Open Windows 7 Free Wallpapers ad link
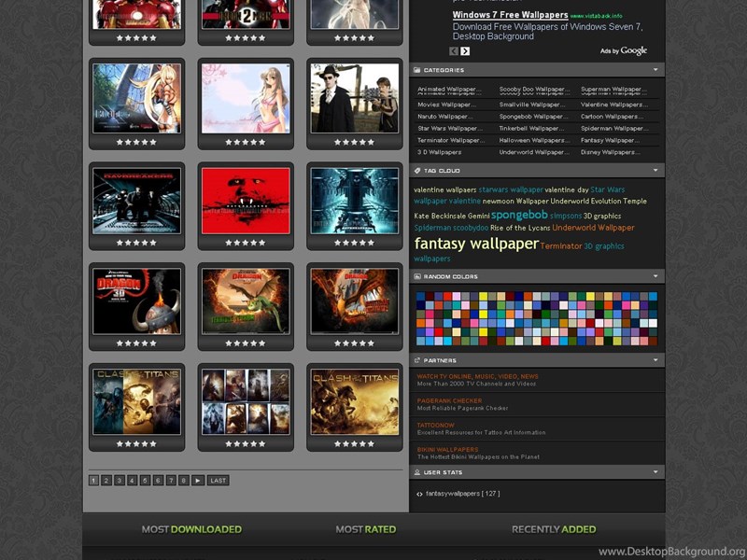This screenshot has width=747, height=560. click(x=510, y=15)
